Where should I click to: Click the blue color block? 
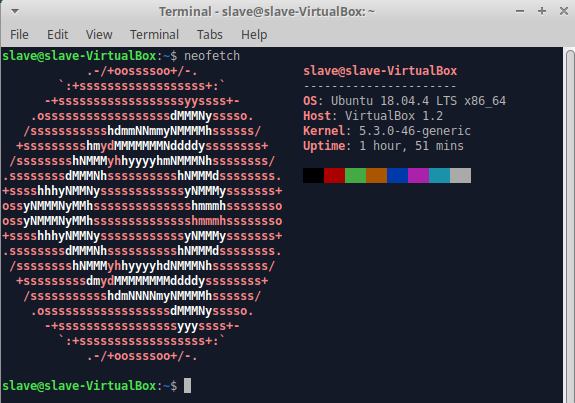pyautogui.click(x=398, y=175)
